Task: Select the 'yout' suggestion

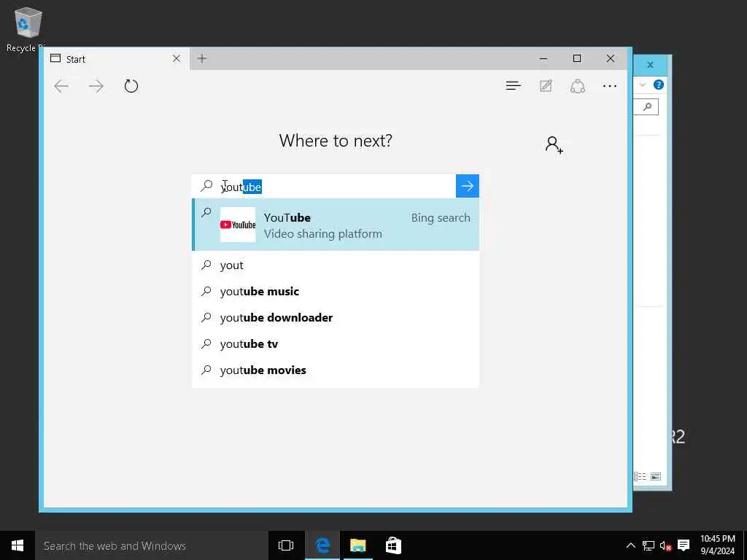Action: [336, 265]
